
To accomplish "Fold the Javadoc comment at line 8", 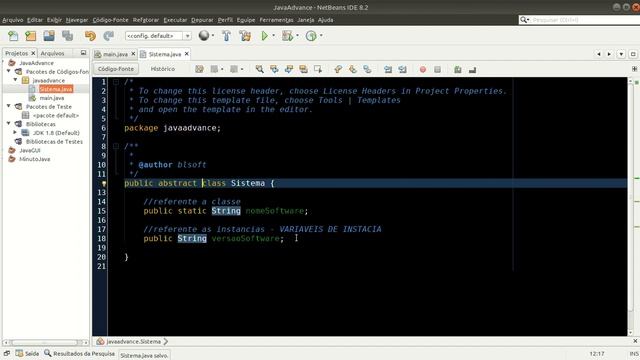I will tap(116, 146).
